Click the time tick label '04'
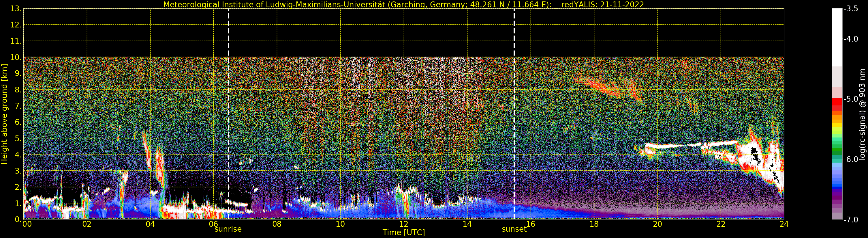Image resolution: width=868 pixels, height=238 pixels. [150, 224]
